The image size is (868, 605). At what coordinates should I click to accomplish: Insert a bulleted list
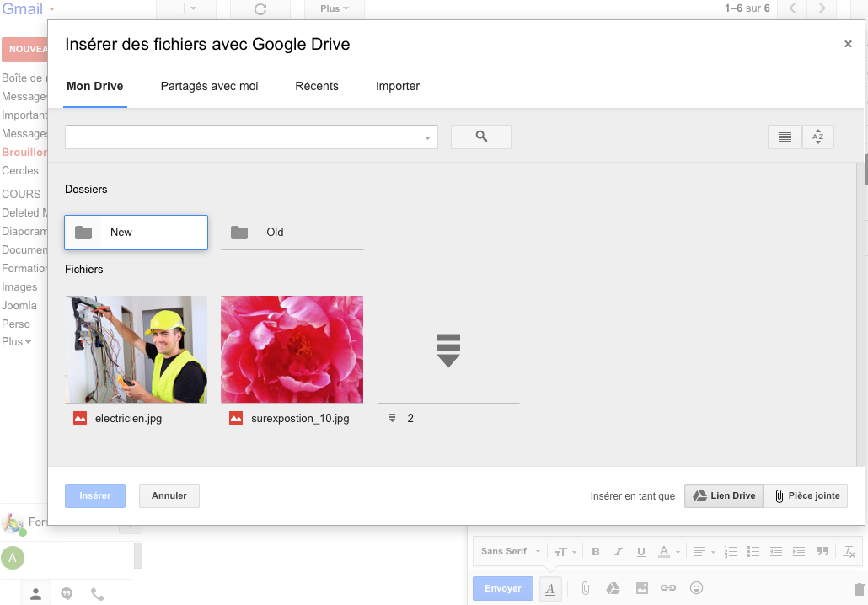pos(753,551)
